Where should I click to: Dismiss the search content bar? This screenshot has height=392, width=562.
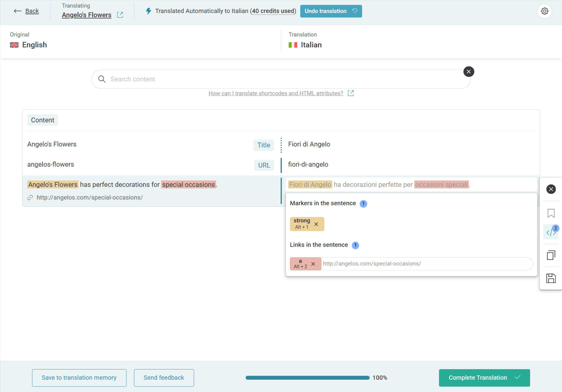click(x=468, y=72)
